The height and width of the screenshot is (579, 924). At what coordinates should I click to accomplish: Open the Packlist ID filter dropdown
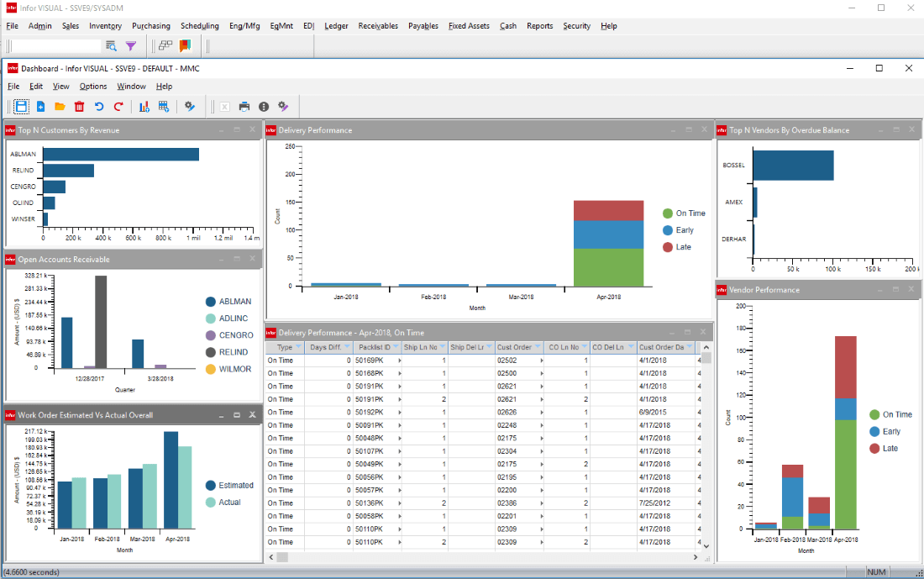[395, 347]
